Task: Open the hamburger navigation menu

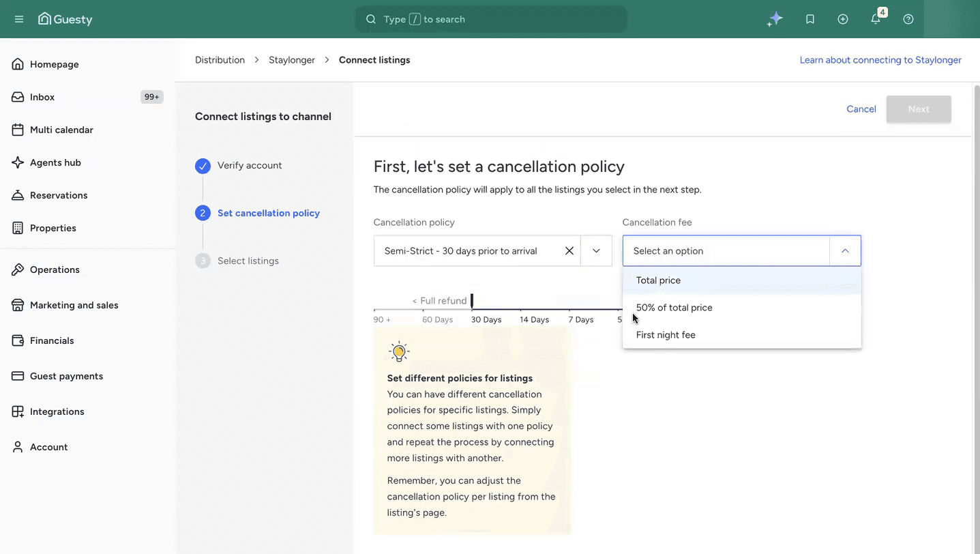Action: point(19,19)
